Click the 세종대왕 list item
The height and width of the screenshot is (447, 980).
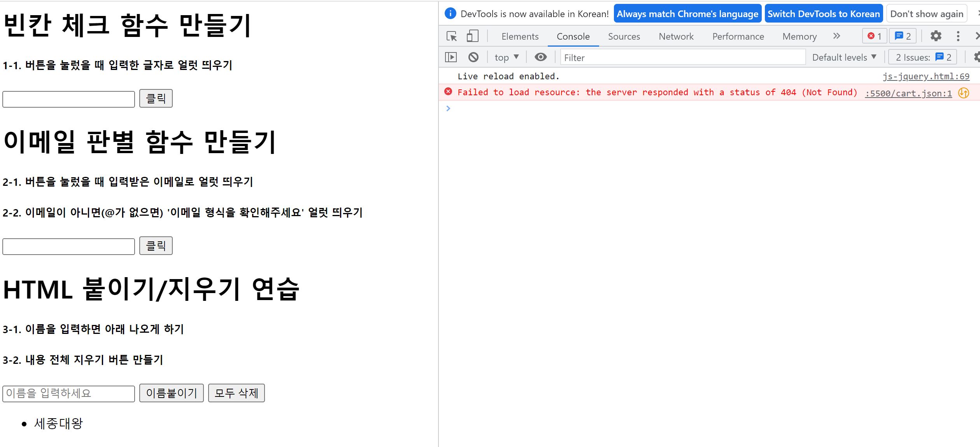(58, 423)
